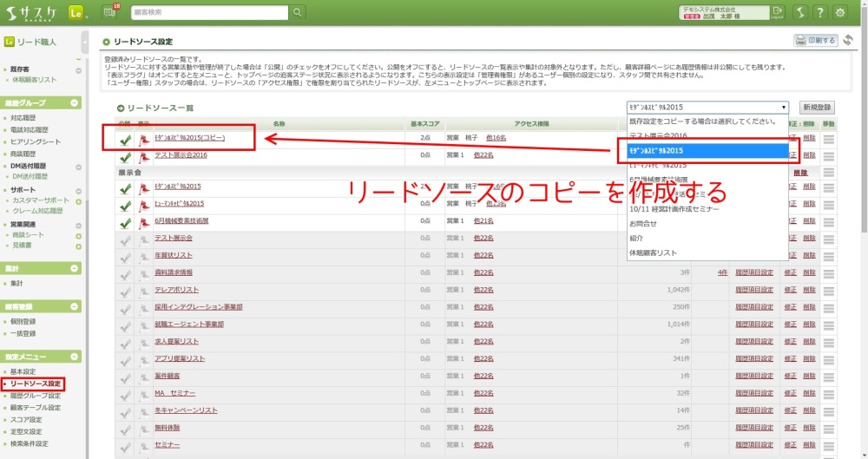Image resolution: width=868 pixels, height=459 pixels.
Task: Click the 顧客検索 search field
Action: (x=209, y=12)
